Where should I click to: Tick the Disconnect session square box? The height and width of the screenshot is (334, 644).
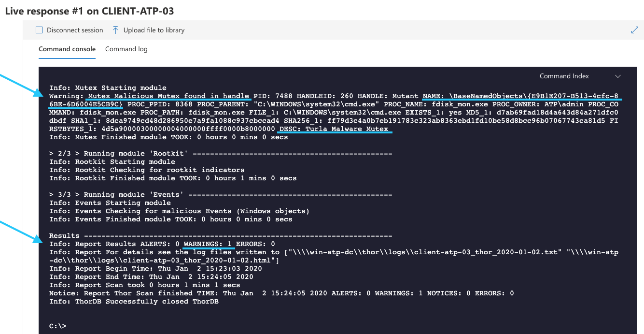tap(39, 30)
